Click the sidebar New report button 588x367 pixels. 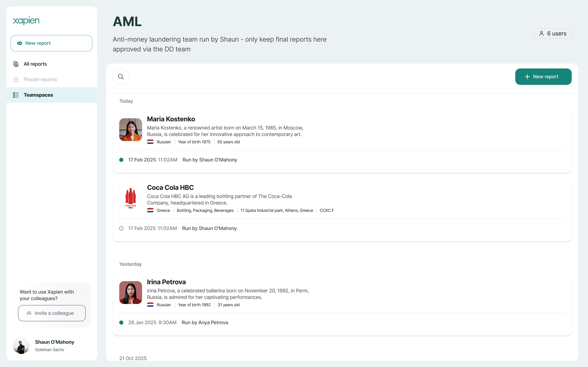(x=51, y=43)
